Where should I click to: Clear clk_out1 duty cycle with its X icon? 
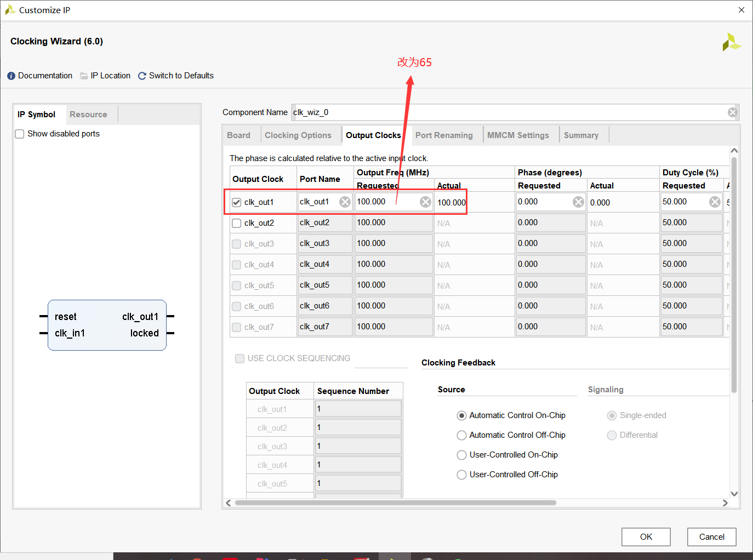[715, 202]
